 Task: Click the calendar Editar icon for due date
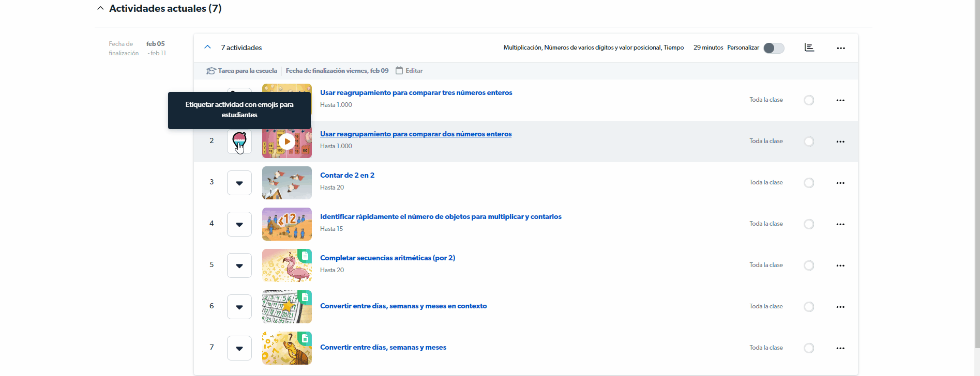tap(399, 71)
